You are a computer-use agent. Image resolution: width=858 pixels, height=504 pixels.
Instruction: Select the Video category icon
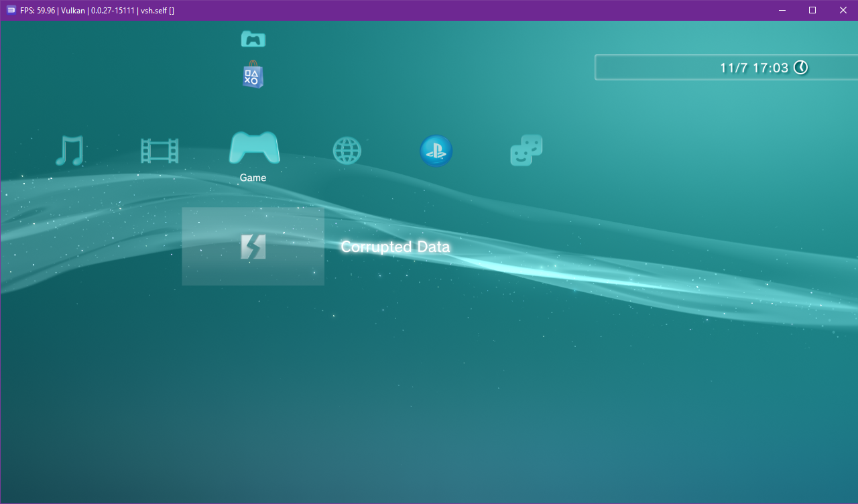(x=161, y=151)
